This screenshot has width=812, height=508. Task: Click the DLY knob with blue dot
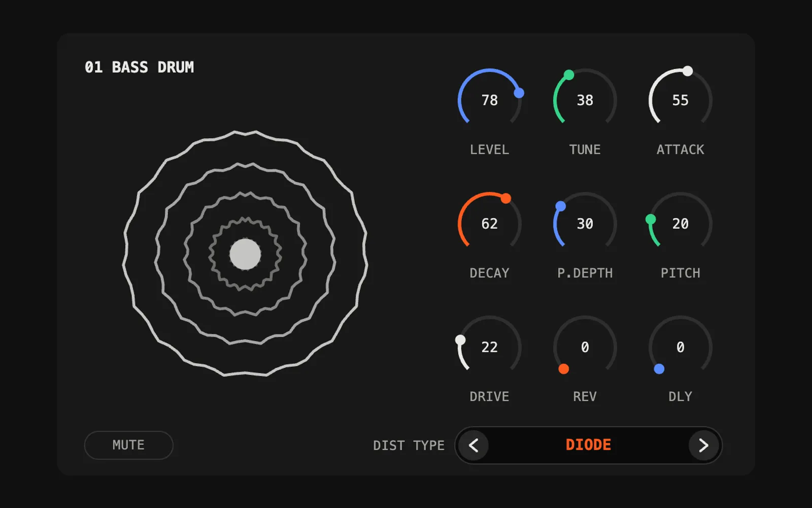click(680, 347)
